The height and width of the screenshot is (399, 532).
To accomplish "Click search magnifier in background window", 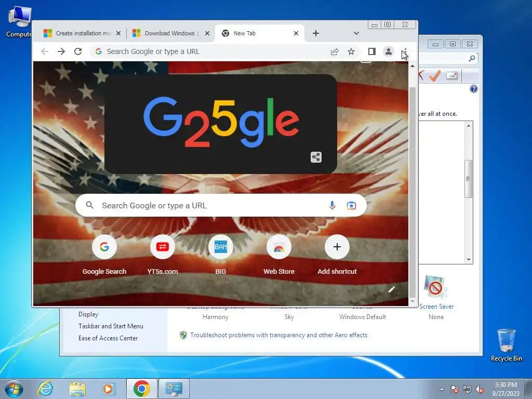I will click(x=472, y=58).
